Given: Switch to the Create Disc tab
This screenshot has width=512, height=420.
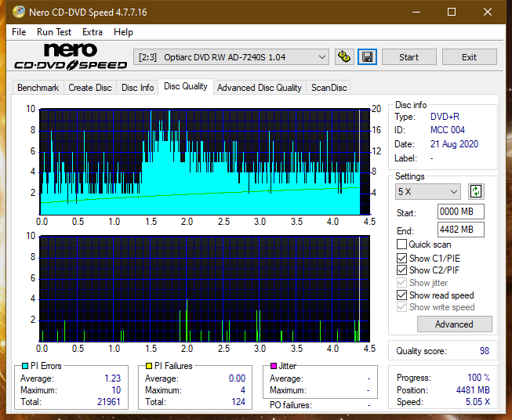Looking at the screenshot, I should pos(90,88).
